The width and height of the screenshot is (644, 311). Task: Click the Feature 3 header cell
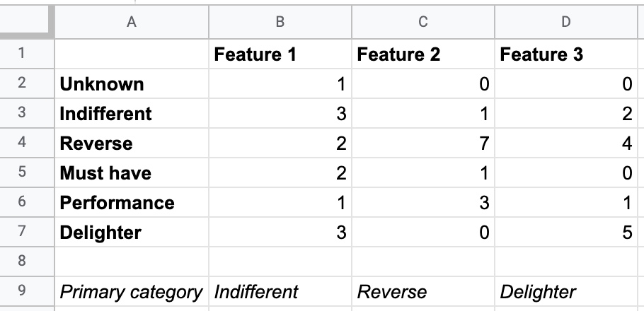[x=566, y=54]
